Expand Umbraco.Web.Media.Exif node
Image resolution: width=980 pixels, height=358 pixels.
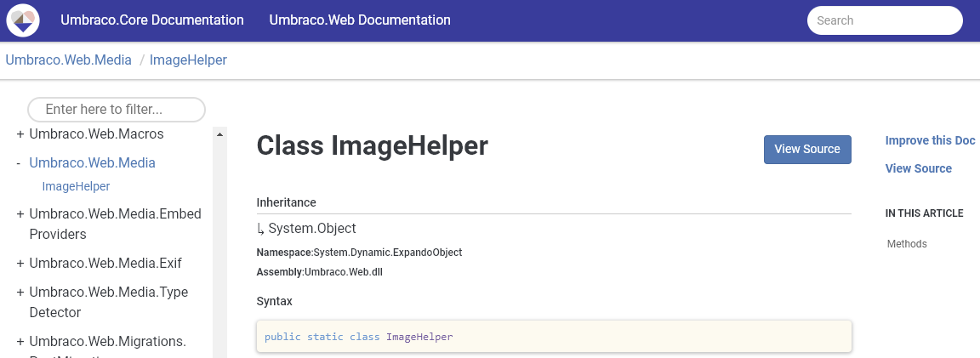(x=20, y=264)
